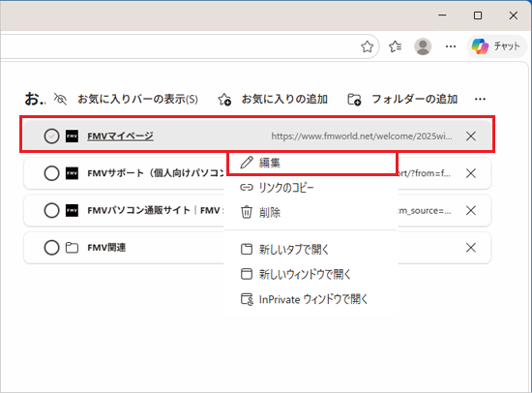Remove FMV関連 folder with its X button
The image size is (532, 393).
471,248
